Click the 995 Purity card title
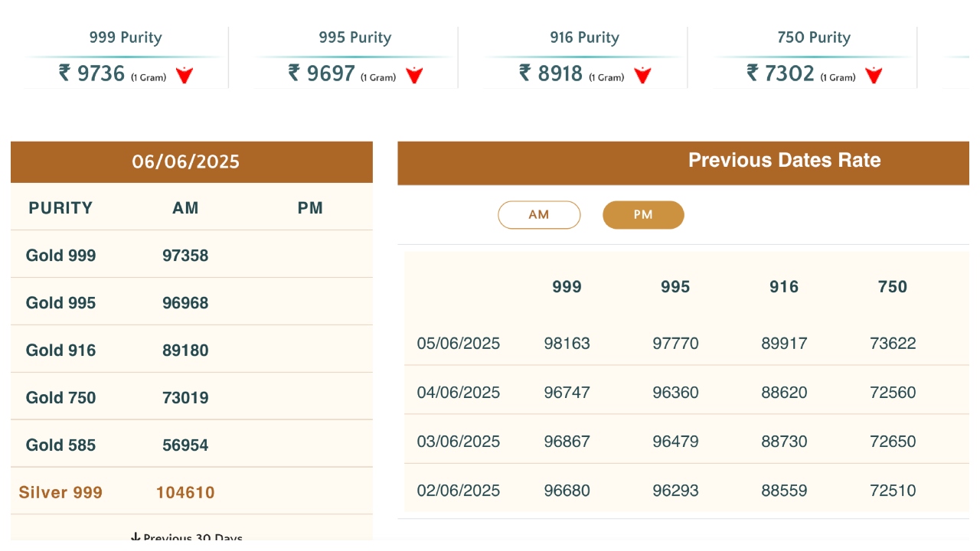Image resolution: width=980 pixels, height=551 pixels. coord(355,37)
